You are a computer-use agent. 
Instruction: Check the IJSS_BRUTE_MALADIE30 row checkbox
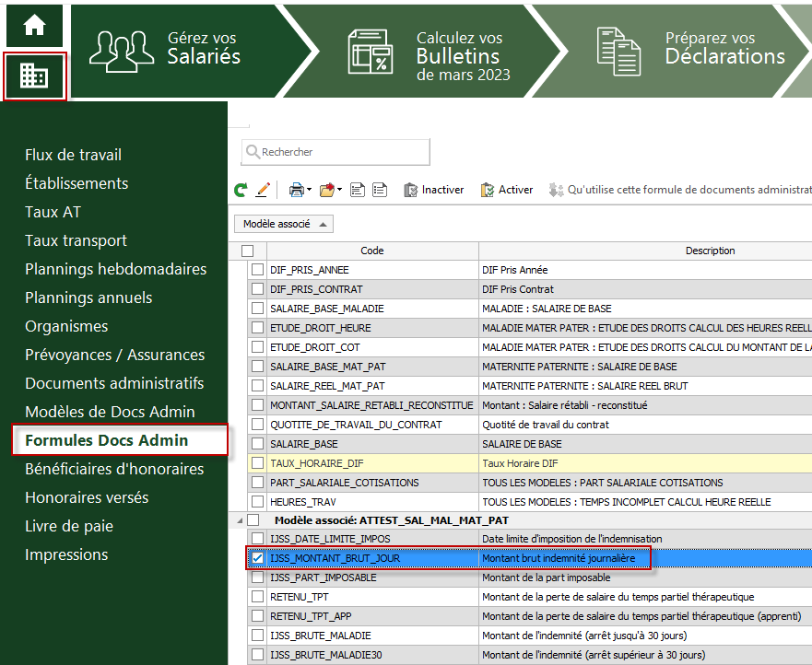(257, 655)
